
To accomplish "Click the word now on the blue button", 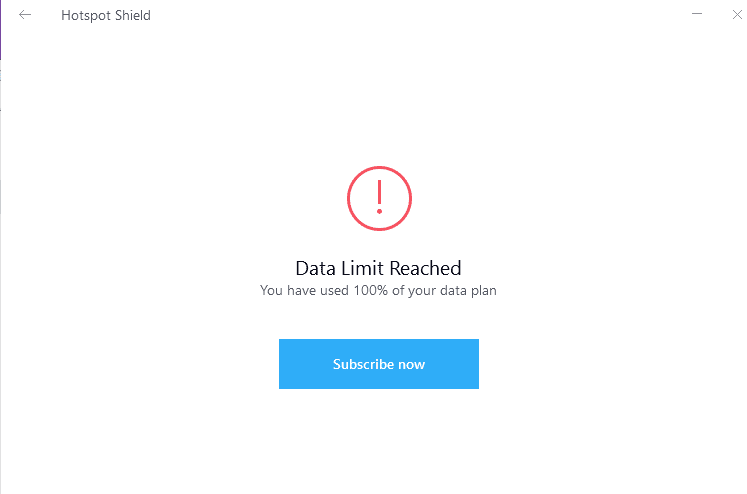I will pos(412,364).
